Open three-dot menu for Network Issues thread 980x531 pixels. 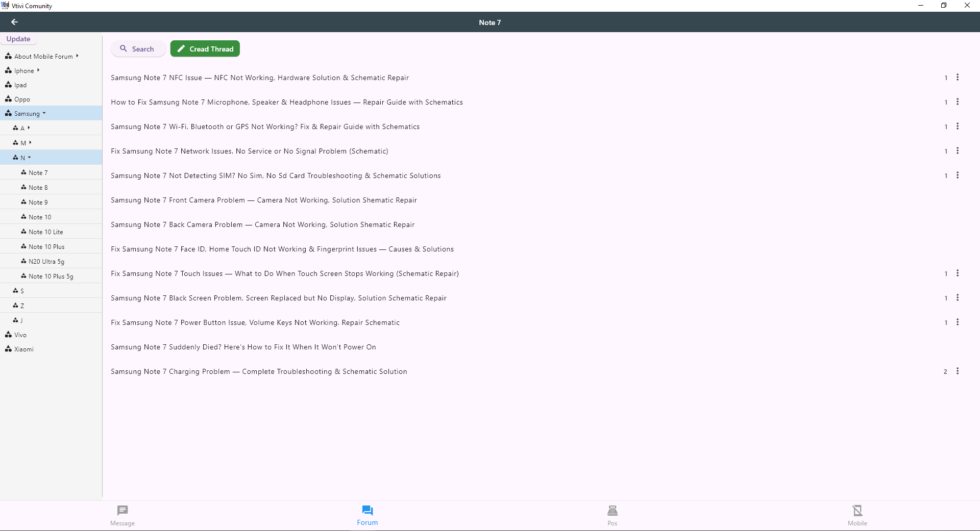pos(958,151)
